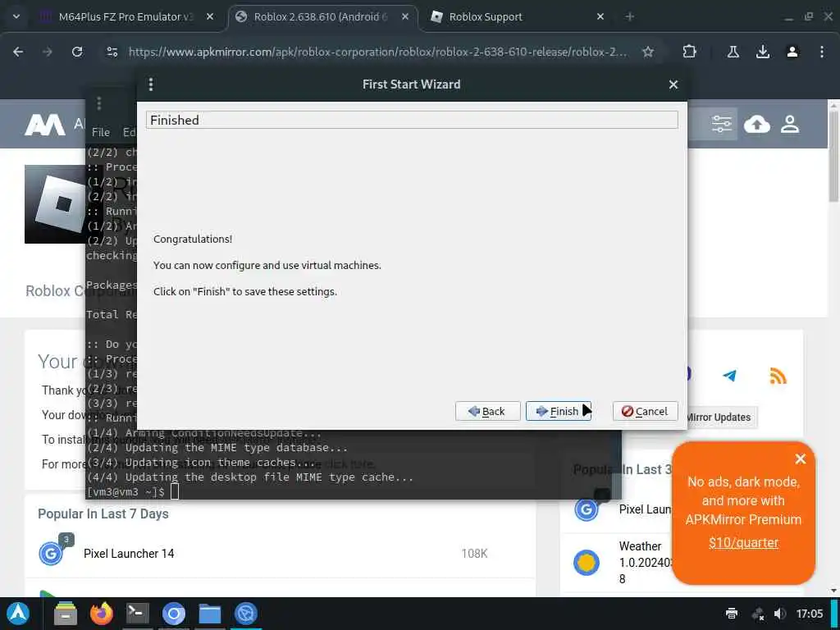
Task: Go forward in browser history
Action: pos(48,52)
